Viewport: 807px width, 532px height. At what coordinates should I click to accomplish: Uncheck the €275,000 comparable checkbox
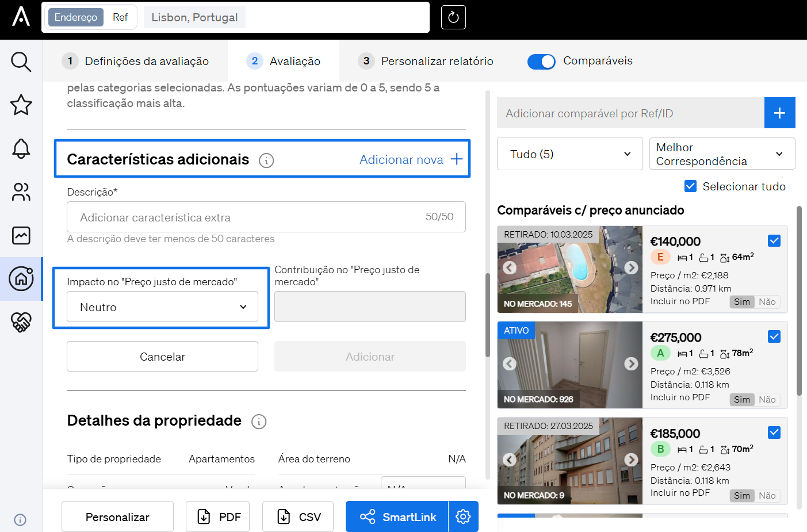(x=774, y=336)
